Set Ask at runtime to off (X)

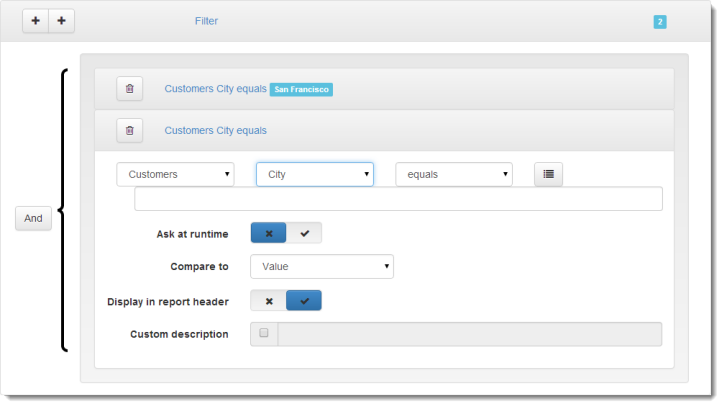[268, 233]
